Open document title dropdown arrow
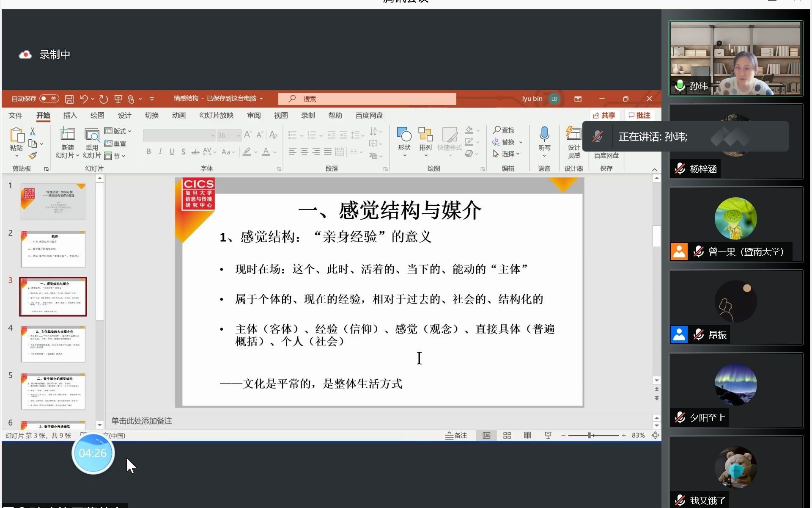 click(x=261, y=99)
